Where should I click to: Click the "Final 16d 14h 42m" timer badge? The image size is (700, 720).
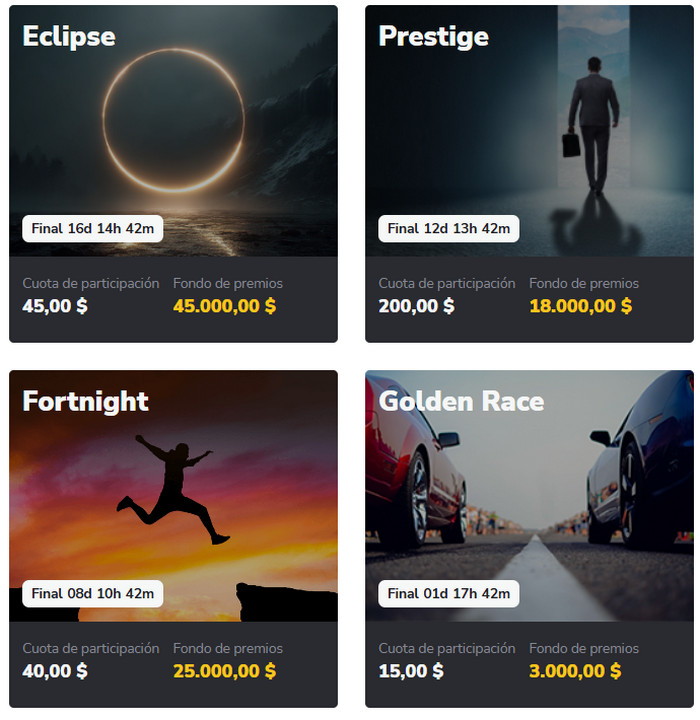click(93, 228)
